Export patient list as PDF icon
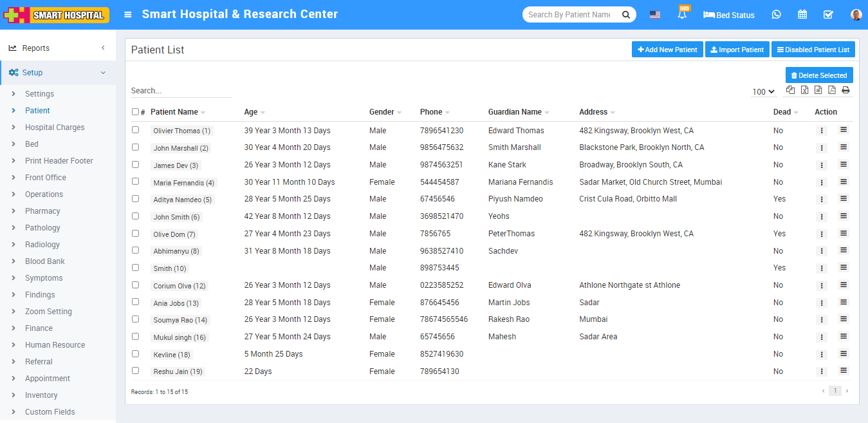The height and width of the screenshot is (423, 868). point(831,90)
